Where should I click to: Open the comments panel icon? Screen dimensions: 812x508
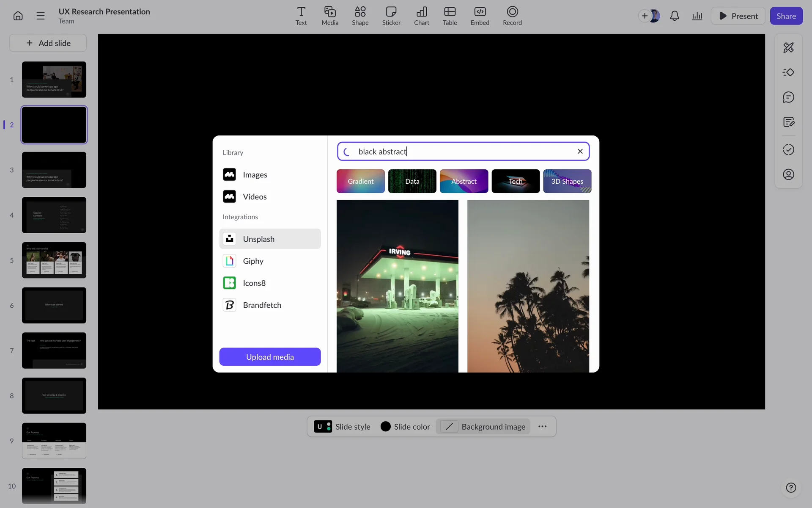point(788,97)
